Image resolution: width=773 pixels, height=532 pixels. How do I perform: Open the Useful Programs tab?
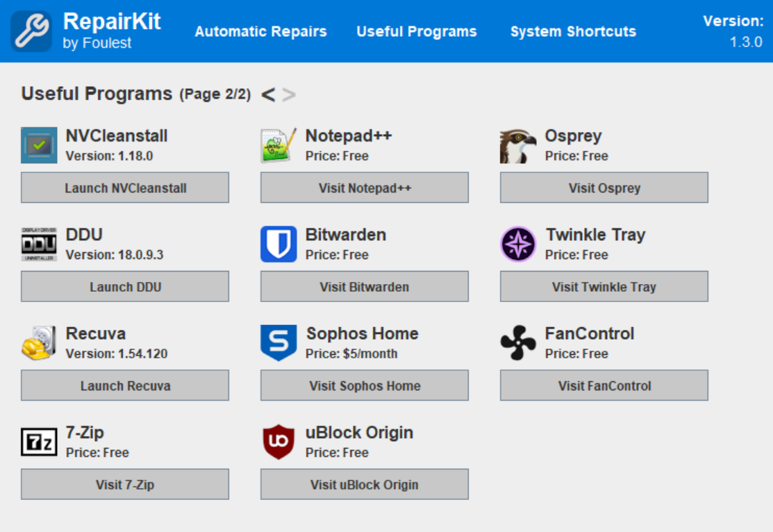click(417, 31)
